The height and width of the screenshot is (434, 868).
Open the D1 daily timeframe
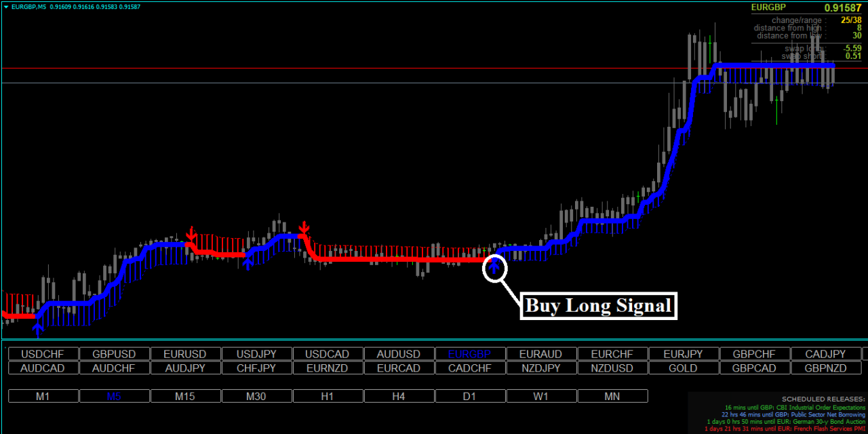(471, 396)
